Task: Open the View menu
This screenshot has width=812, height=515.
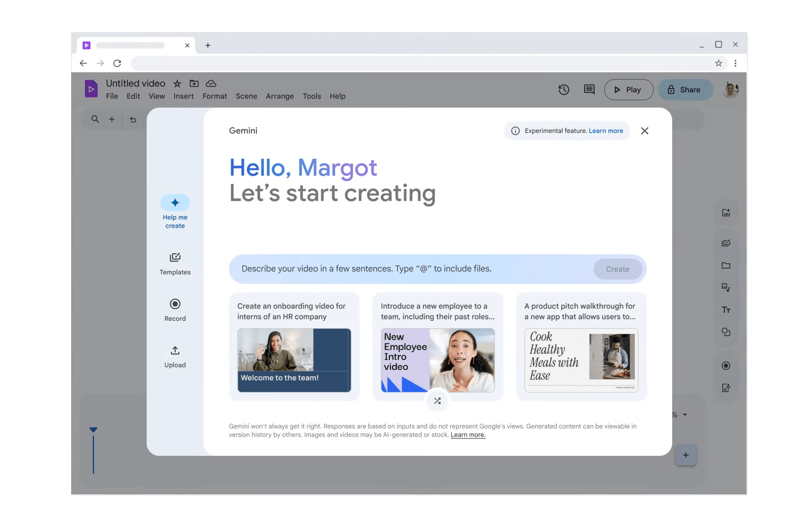Action: click(157, 96)
